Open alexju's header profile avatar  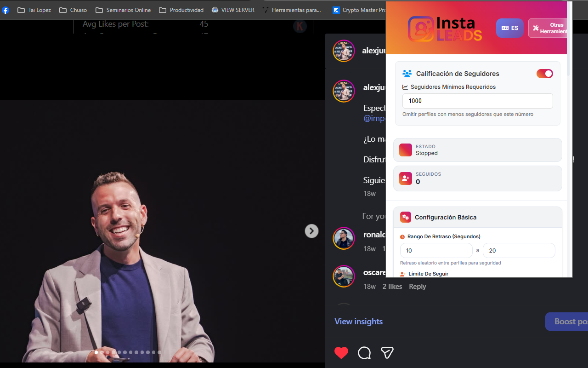tap(344, 51)
